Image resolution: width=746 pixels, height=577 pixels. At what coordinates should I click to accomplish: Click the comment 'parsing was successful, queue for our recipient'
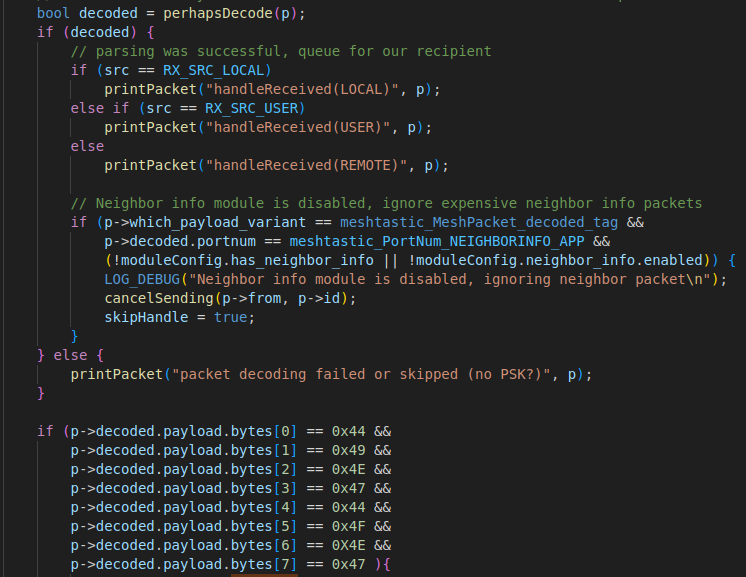click(281, 51)
